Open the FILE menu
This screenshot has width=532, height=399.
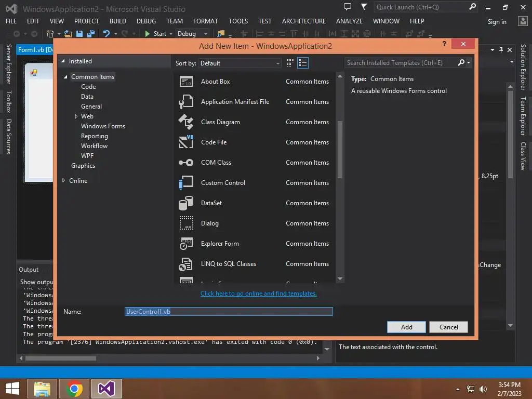click(11, 21)
